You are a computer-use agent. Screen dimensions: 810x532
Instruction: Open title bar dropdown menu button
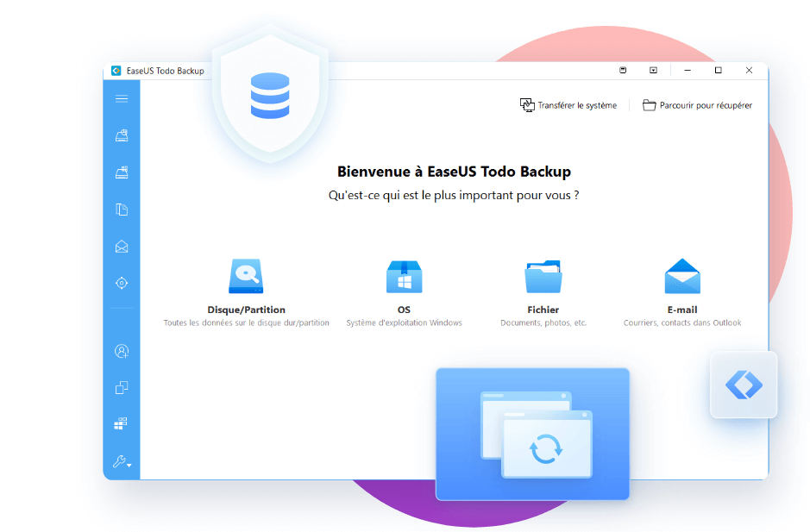pos(654,71)
